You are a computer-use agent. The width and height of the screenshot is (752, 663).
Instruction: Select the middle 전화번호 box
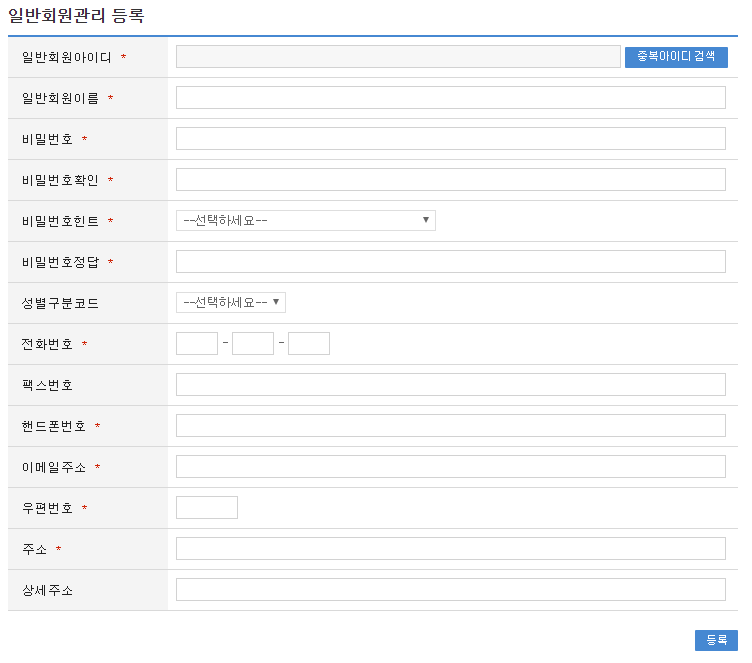tap(253, 344)
